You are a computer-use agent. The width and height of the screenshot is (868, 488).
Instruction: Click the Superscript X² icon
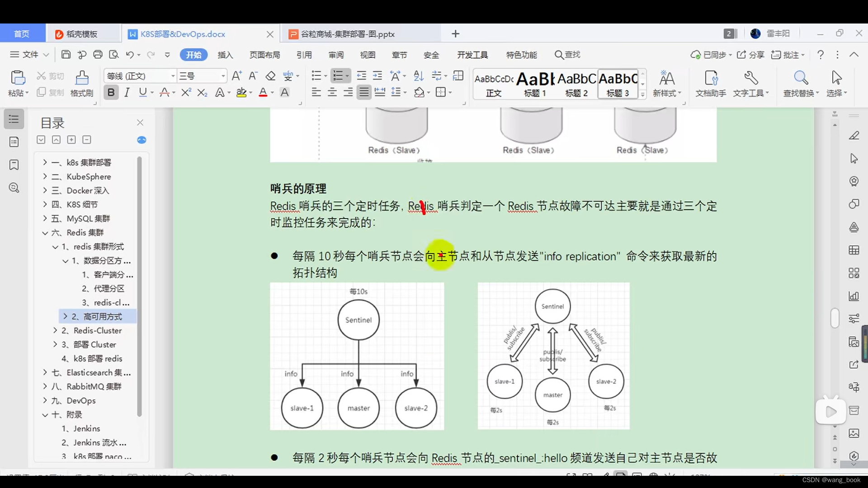186,93
